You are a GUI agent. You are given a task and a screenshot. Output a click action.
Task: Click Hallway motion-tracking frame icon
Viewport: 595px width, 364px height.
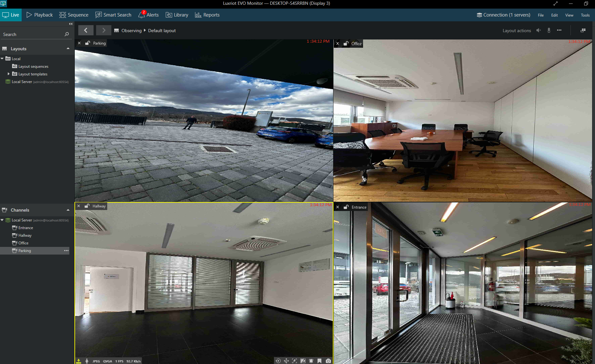tap(295, 361)
